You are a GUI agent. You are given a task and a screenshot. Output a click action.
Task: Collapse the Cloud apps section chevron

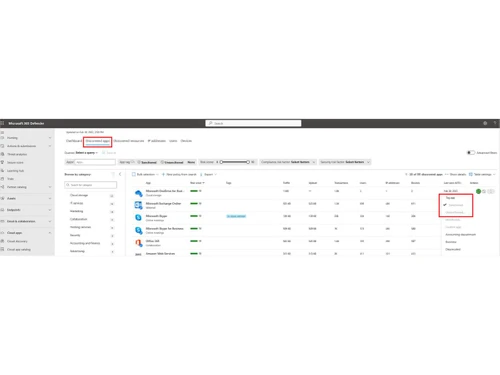click(50, 233)
